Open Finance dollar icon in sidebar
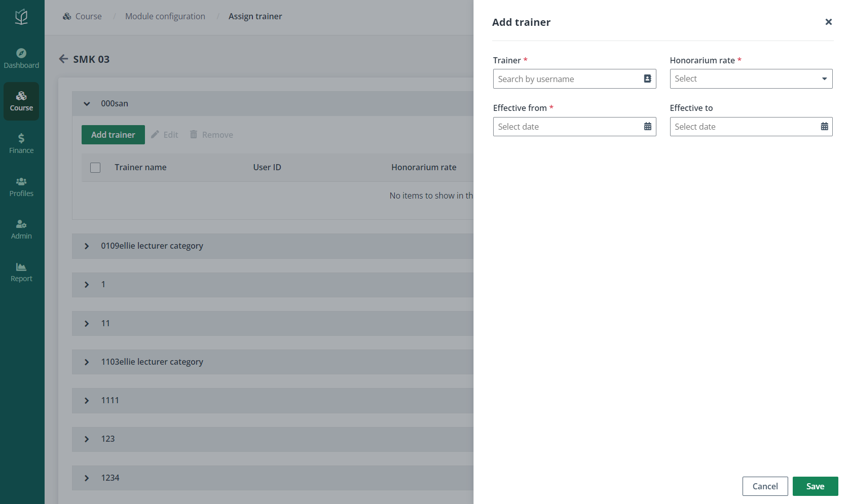The width and height of the screenshot is (850, 504). point(21,138)
